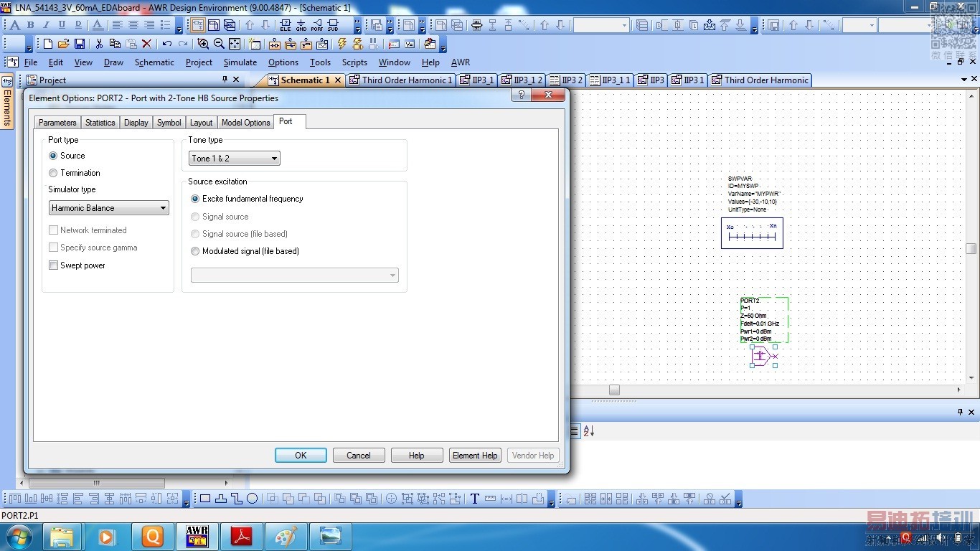Click the Zoom Out magnifier icon

click(219, 44)
